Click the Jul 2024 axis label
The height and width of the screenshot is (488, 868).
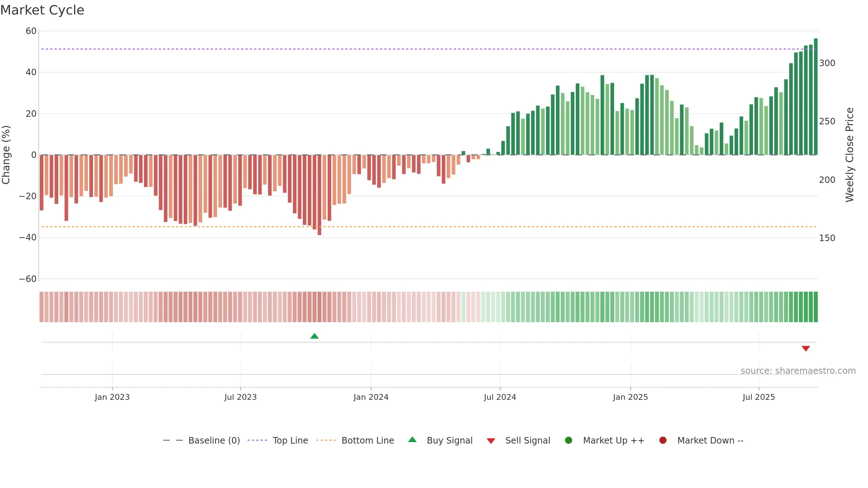500,397
